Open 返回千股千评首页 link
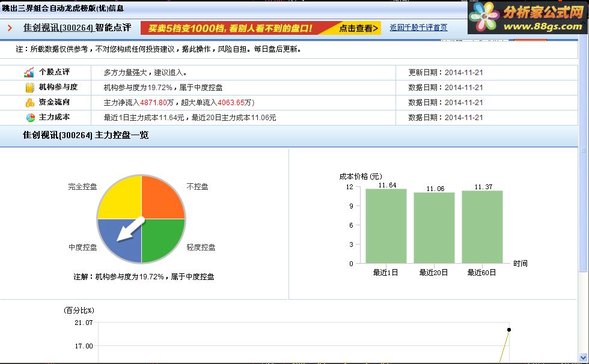Screen dimensions: 589x364 pyautogui.click(x=418, y=28)
